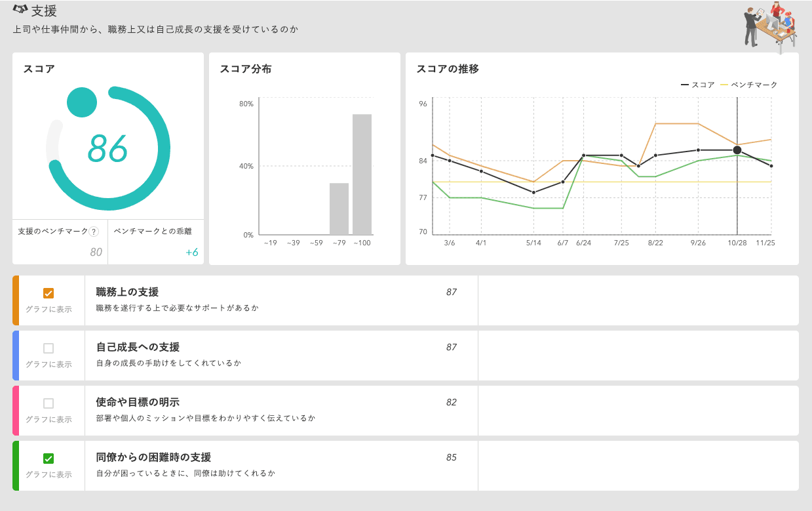Image resolution: width=812 pixels, height=511 pixels.
Task: Click the handshake icon beside 支援 title
Action: pyautogui.click(x=20, y=10)
